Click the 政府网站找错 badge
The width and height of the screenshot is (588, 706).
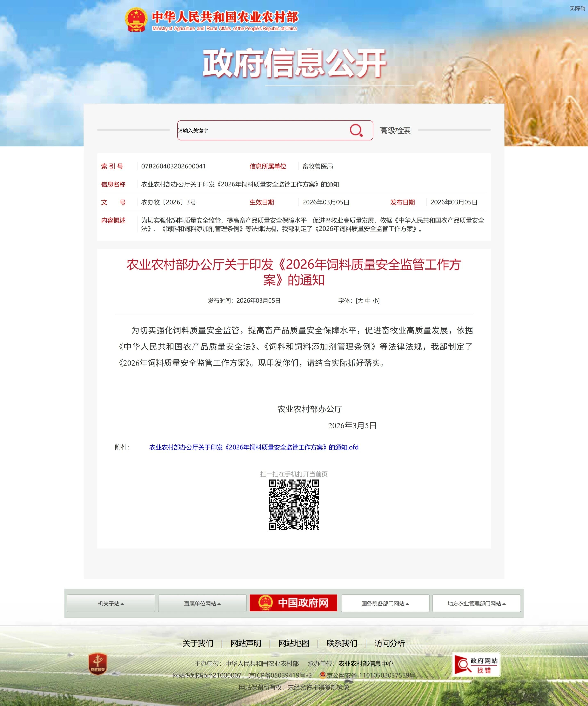(x=476, y=665)
